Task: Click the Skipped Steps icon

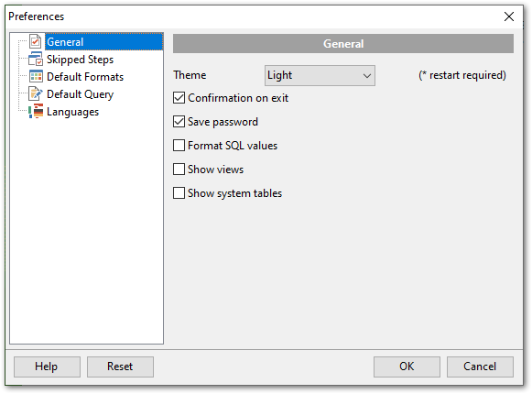Action: [36, 59]
